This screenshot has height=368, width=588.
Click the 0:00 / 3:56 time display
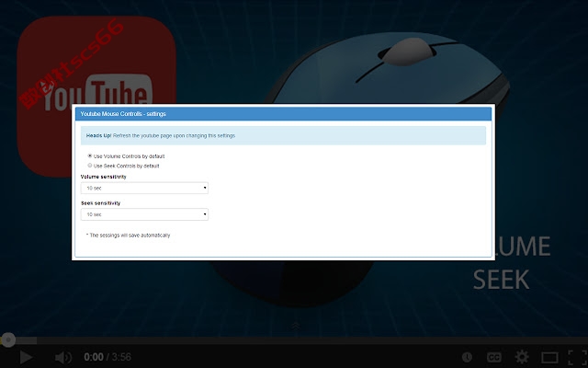tap(107, 357)
